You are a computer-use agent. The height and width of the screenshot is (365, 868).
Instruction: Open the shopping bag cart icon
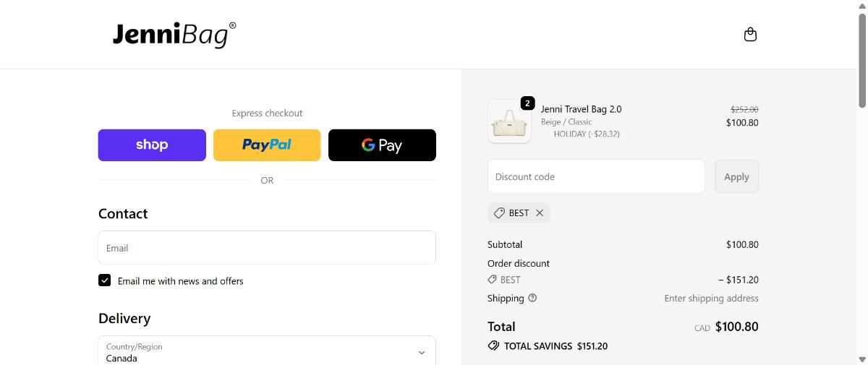[750, 35]
